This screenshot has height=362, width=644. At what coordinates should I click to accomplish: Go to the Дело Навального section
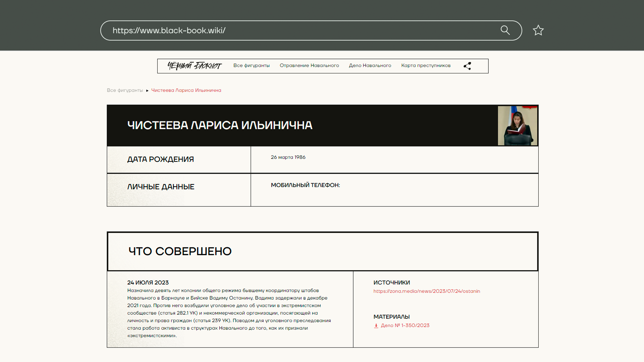tap(370, 66)
